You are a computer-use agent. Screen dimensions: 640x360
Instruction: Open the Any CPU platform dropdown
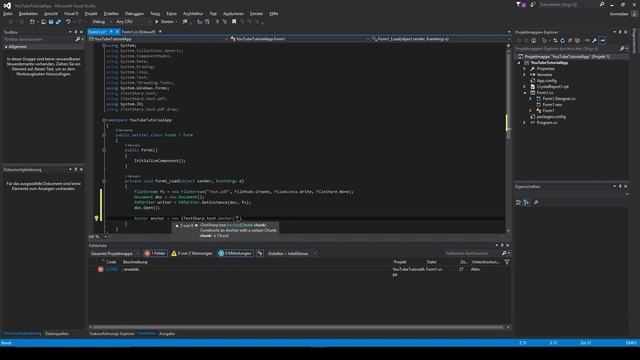(133, 22)
